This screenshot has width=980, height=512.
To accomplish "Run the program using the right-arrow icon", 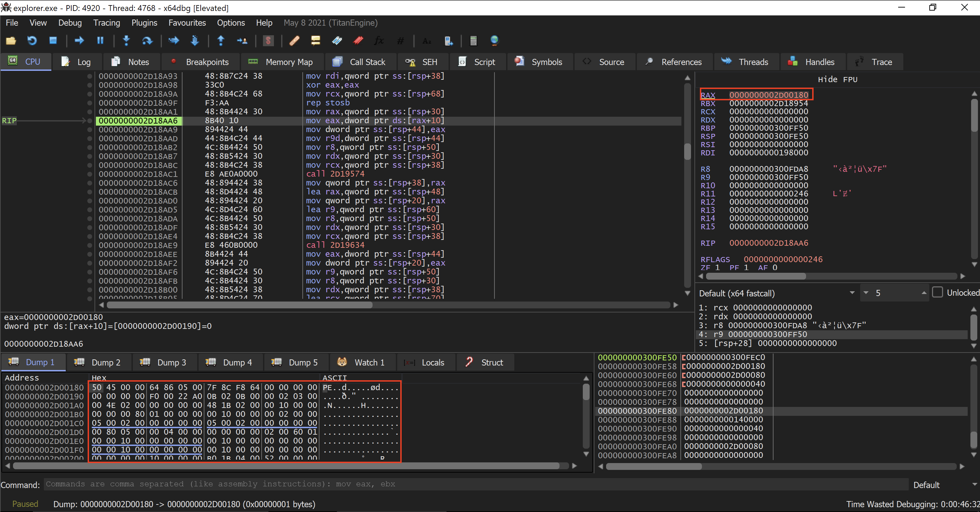I will click(79, 41).
